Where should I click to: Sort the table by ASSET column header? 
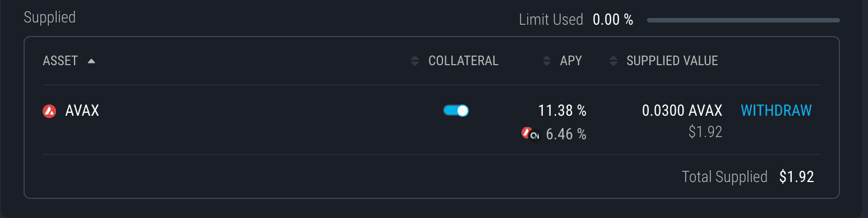61,61
